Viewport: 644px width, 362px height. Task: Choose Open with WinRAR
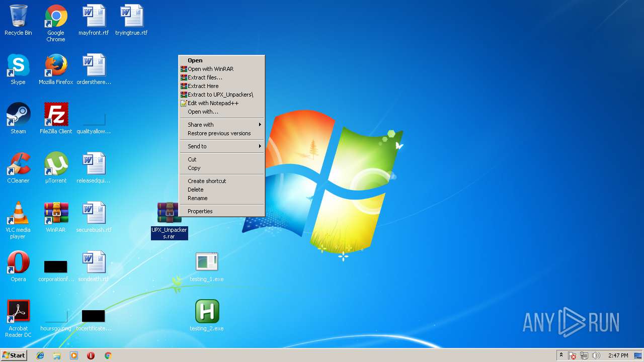tap(221, 69)
